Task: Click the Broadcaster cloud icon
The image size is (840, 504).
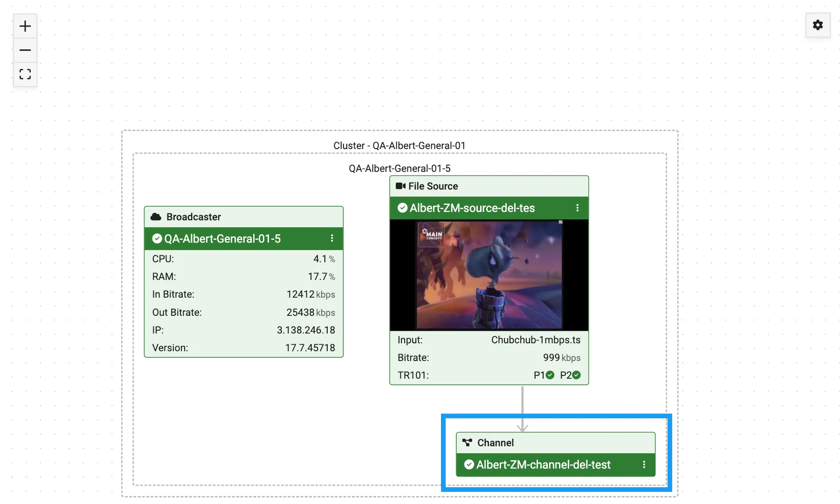Action: click(156, 217)
